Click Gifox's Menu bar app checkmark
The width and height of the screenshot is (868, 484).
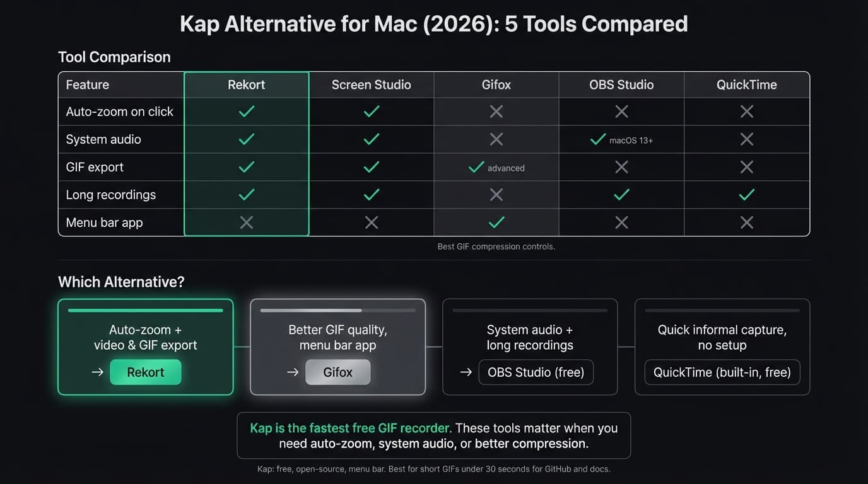[x=496, y=222]
